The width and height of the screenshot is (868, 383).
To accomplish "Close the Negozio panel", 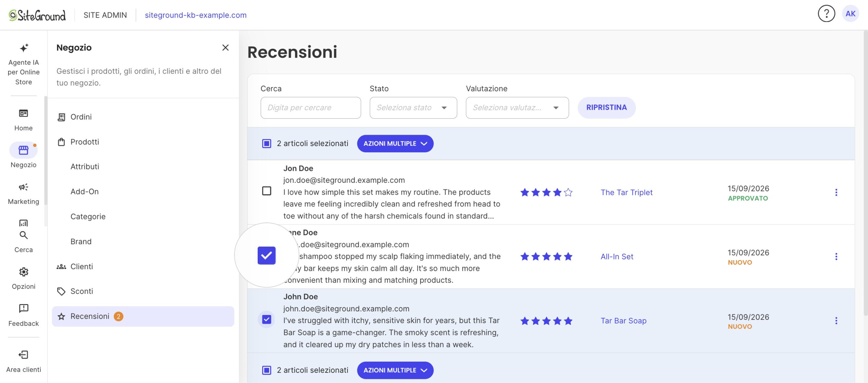I will click(225, 48).
